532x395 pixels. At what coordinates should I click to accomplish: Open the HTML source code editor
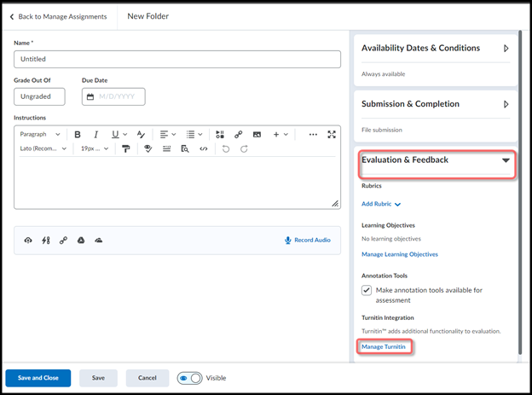(x=203, y=148)
